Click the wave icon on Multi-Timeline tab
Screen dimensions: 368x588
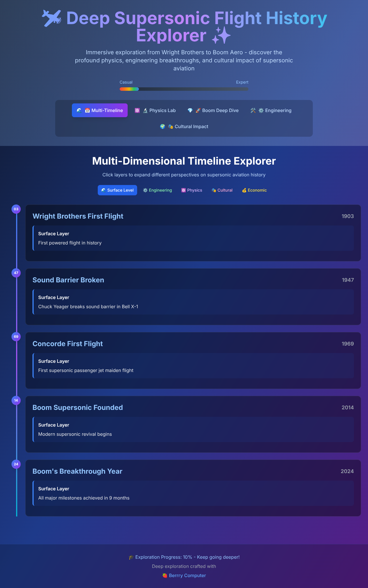79,110
